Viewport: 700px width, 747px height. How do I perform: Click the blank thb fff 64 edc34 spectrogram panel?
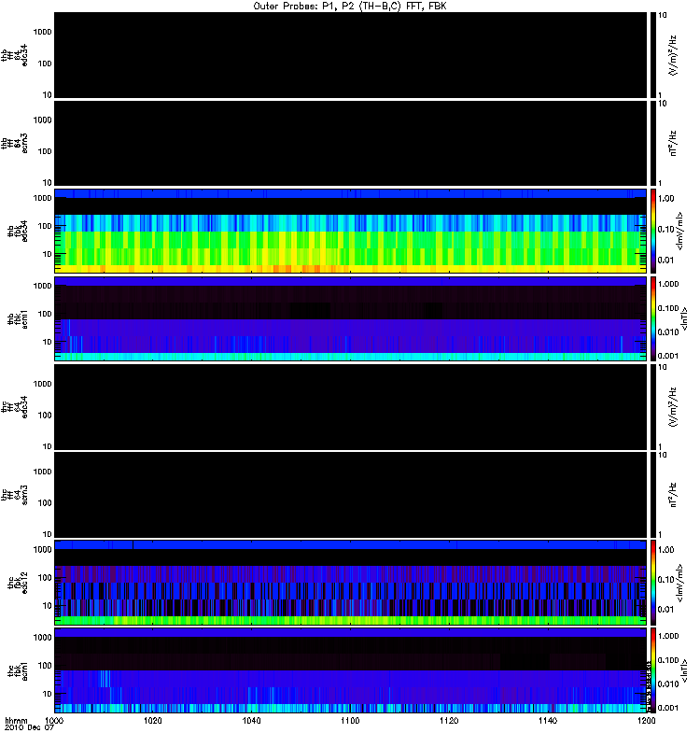pos(350,55)
